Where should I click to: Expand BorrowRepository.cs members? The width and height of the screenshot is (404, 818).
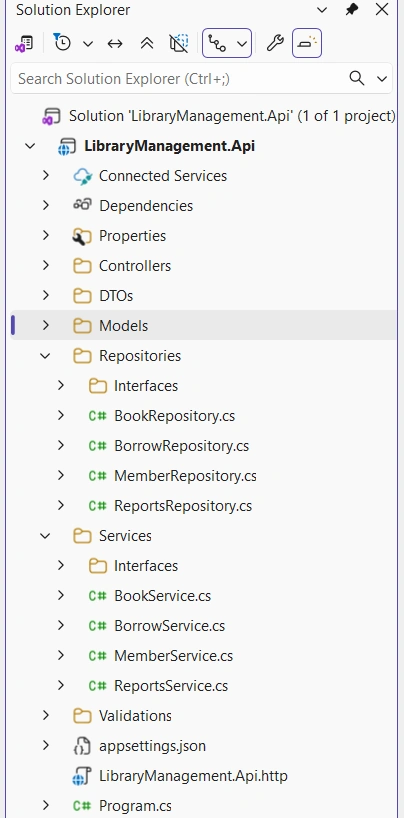point(61,446)
